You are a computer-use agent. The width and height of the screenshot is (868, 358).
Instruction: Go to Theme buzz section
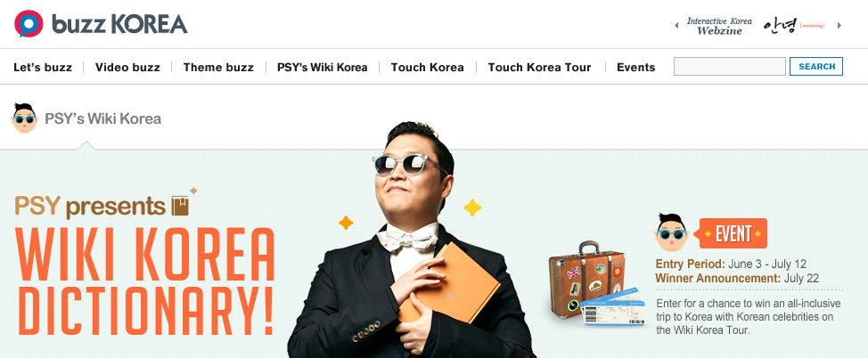tap(218, 68)
